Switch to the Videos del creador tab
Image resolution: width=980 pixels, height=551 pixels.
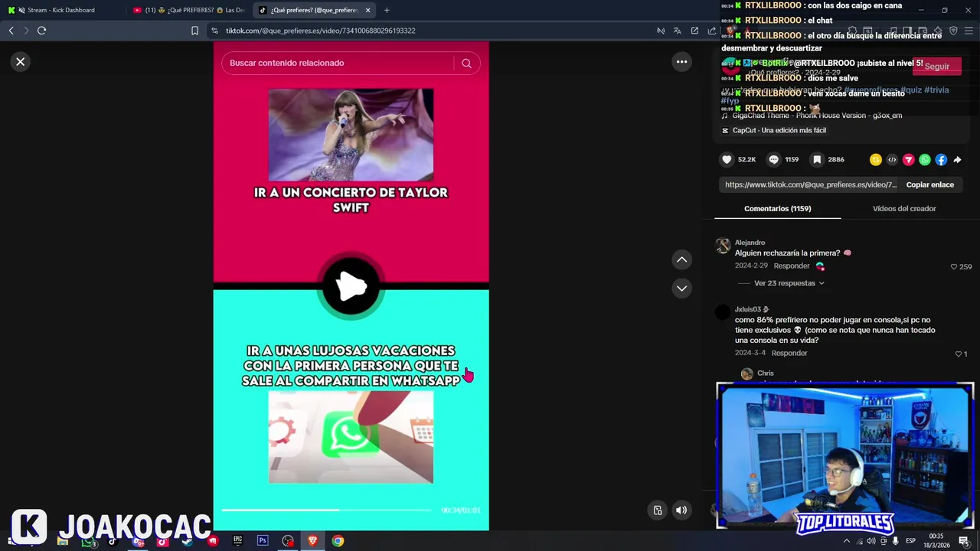tap(904, 208)
